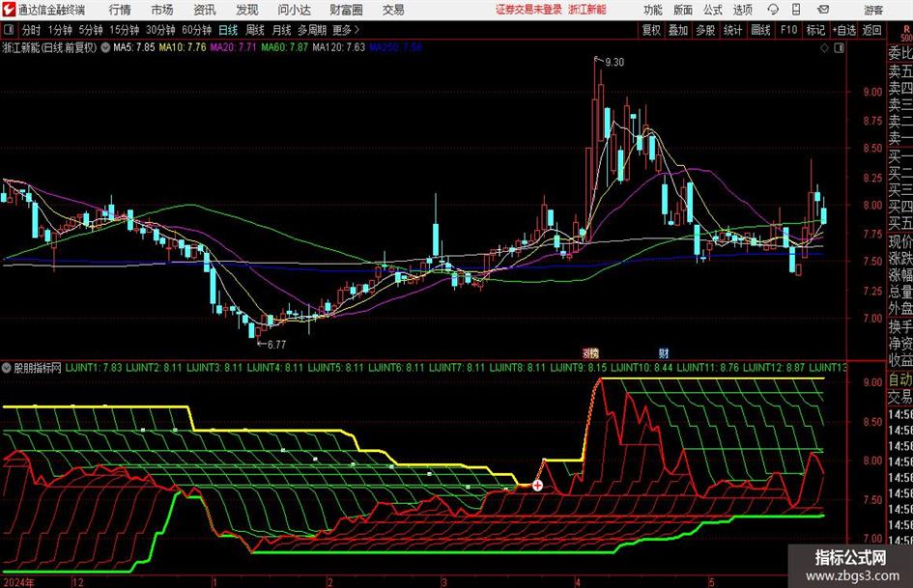
Task: Click the 2024年 date axis label
Action: point(18,581)
